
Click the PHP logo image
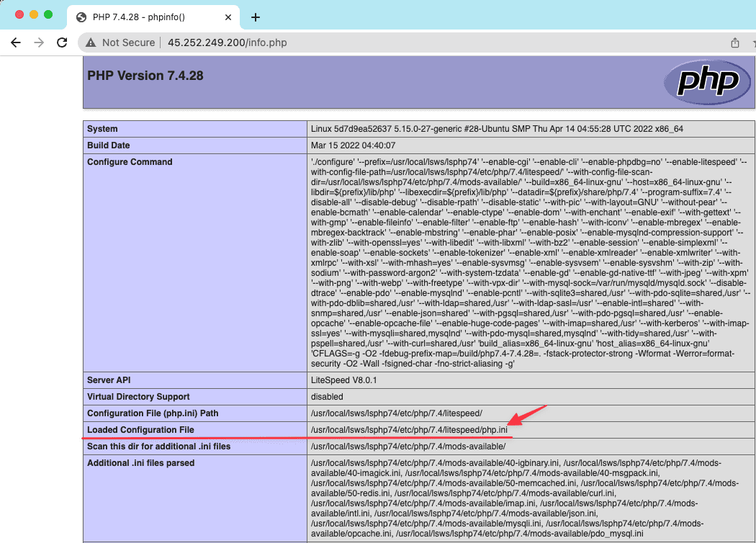[701, 83]
